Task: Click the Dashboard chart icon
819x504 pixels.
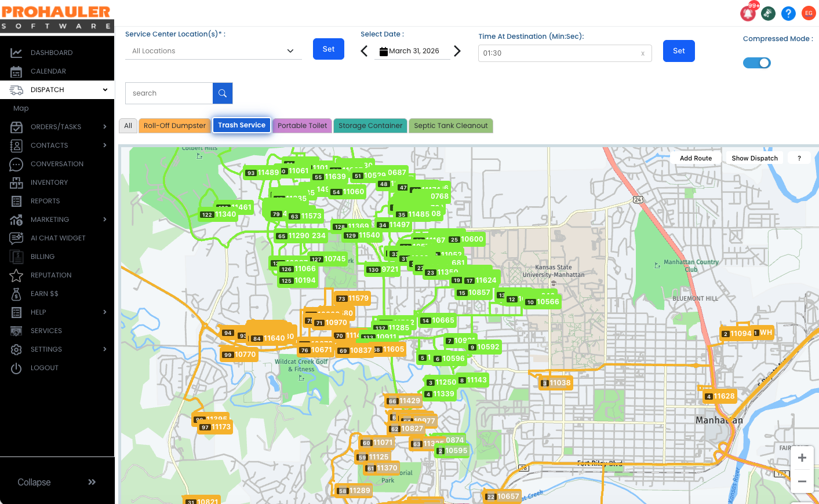Action: click(x=16, y=53)
